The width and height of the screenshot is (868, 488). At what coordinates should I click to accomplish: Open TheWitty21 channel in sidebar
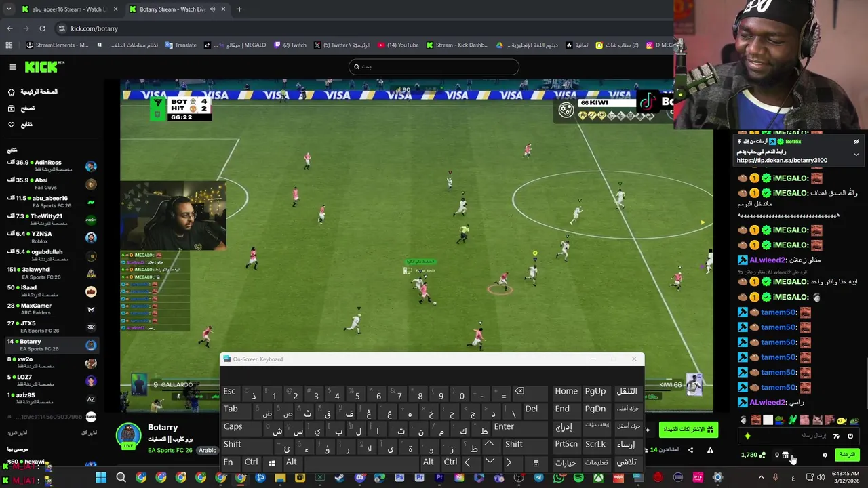pyautogui.click(x=52, y=220)
